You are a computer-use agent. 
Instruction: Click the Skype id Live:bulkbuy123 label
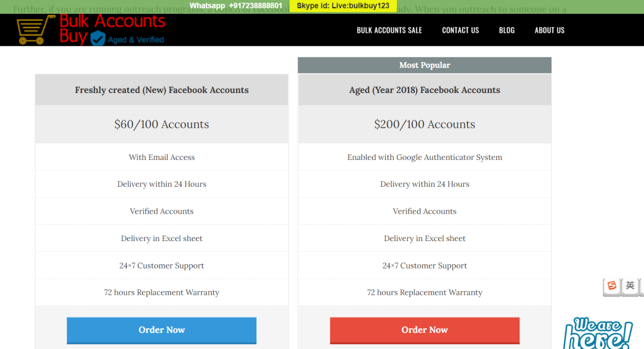tap(343, 6)
